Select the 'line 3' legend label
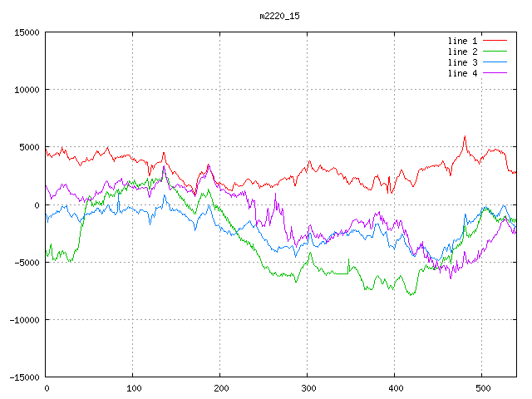Screen dimensions: 532x399 pyautogui.click(x=462, y=62)
